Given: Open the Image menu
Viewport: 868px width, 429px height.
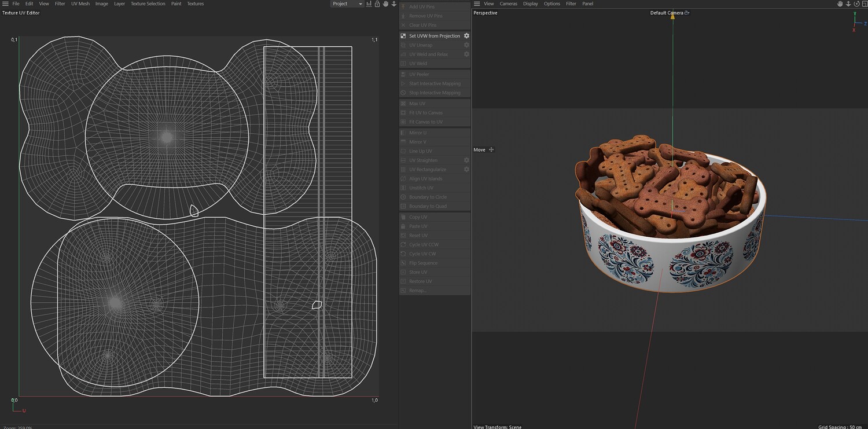Looking at the screenshot, I should click(101, 3).
